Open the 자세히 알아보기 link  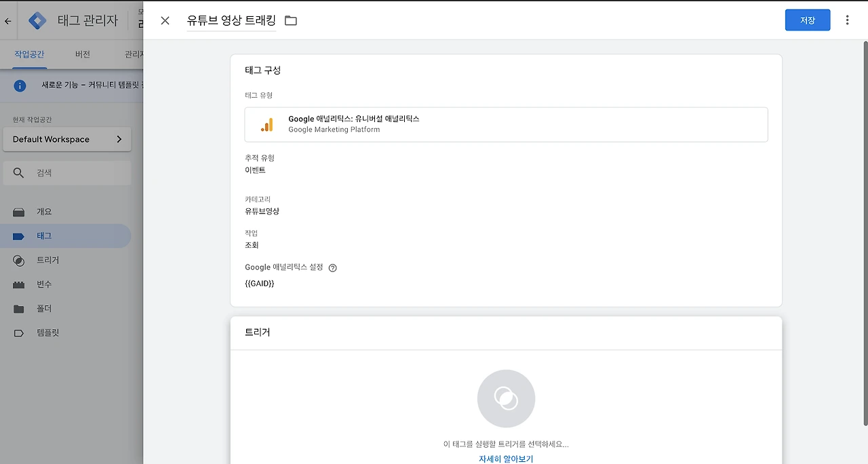(506, 459)
